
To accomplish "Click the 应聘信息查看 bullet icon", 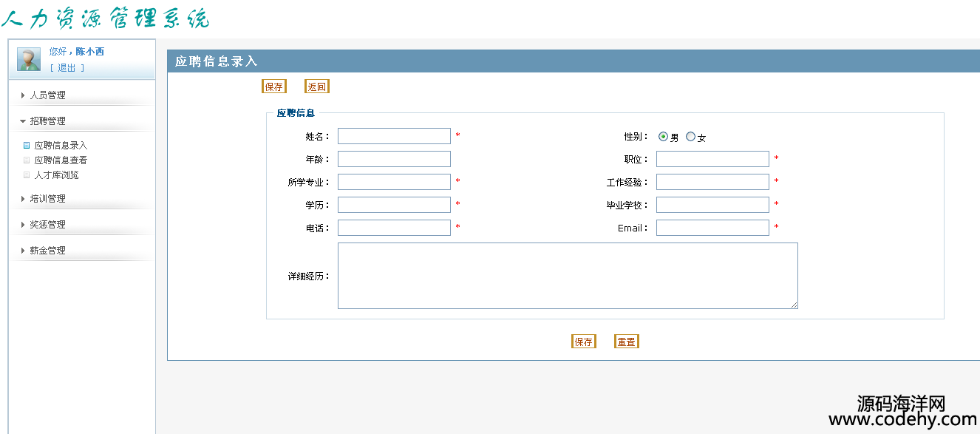I will (x=27, y=160).
